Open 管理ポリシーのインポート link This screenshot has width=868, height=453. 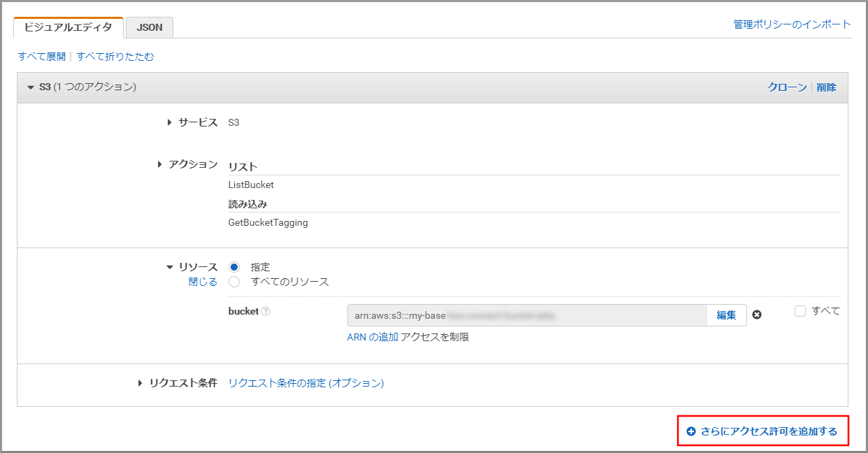pyautogui.click(x=792, y=24)
